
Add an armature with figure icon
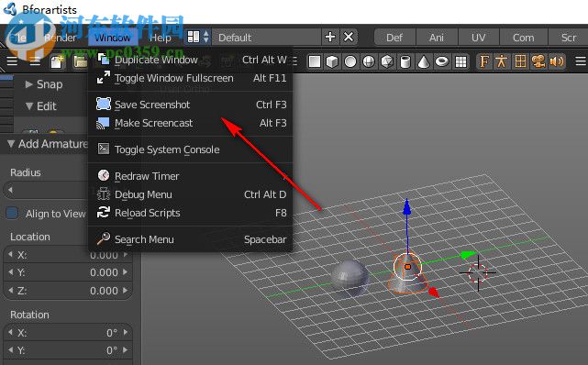click(x=502, y=61)
